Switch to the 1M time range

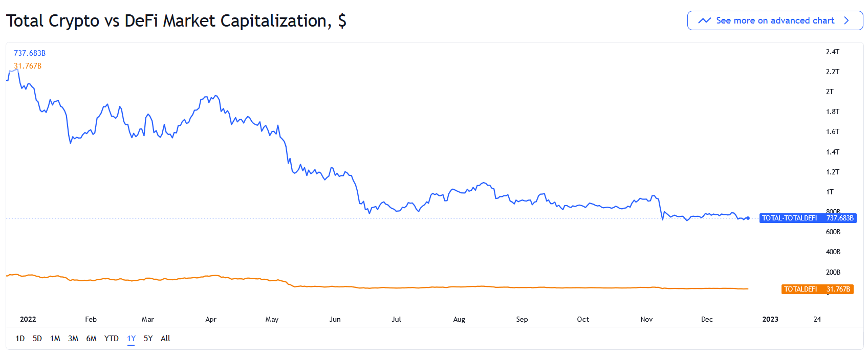55,339
